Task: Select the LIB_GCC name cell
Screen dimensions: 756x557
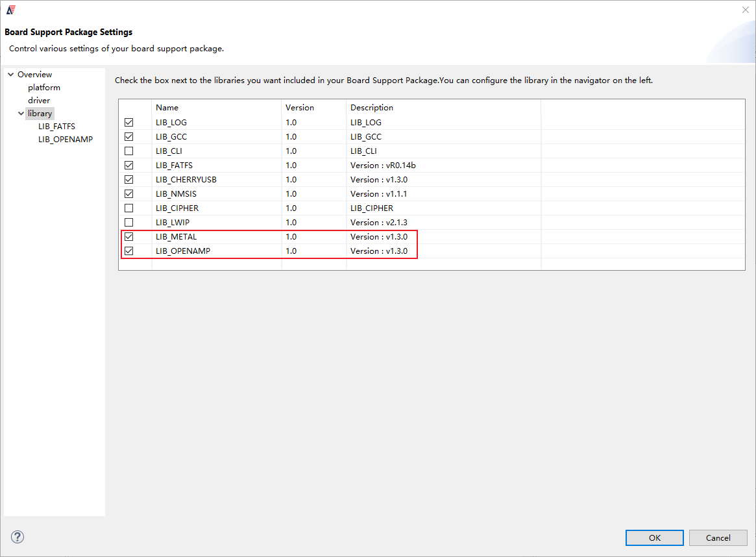Action: tap(217, 136)
